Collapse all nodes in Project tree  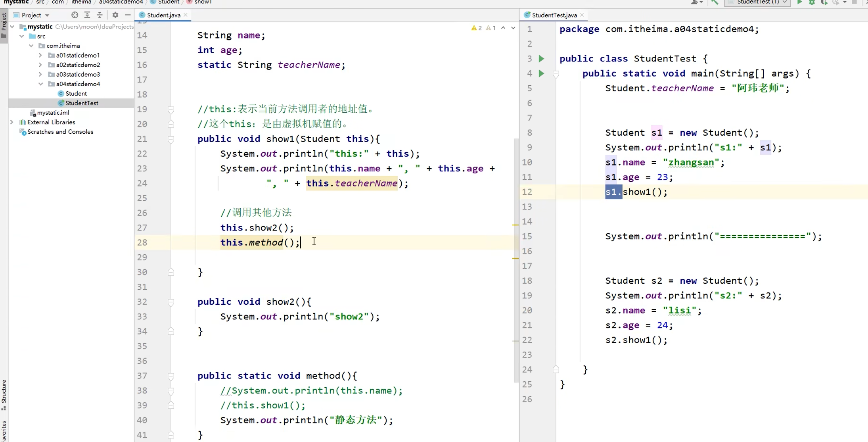pyautogui.click(x=100, y=15)
